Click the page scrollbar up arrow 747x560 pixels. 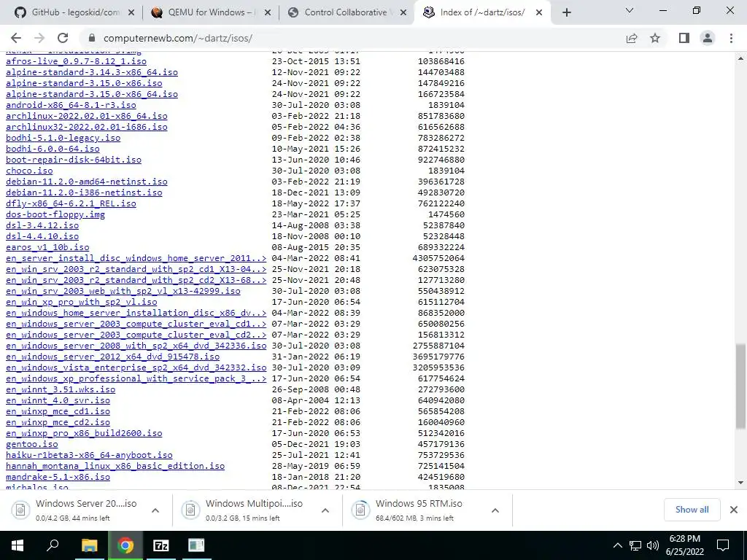click(740, 58)
